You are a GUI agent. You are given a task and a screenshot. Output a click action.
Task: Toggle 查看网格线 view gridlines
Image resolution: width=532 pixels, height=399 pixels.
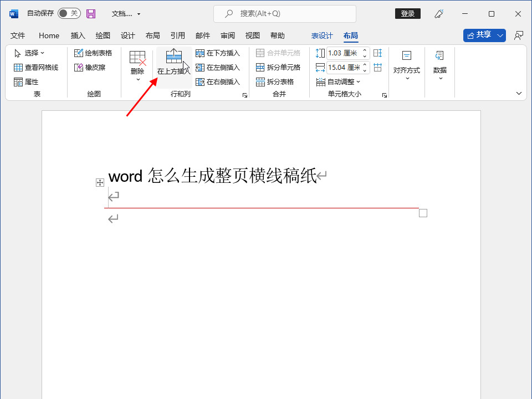pos(36,68)
